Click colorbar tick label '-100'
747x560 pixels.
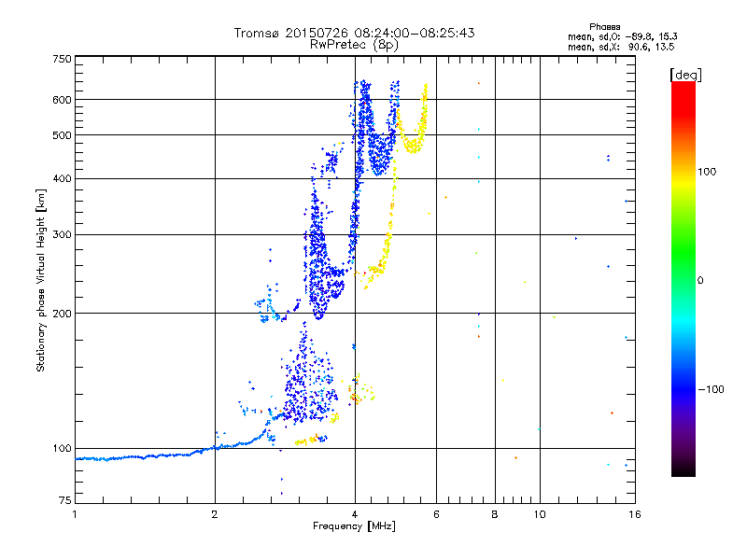pyautogui.click(x=711, y=389)
